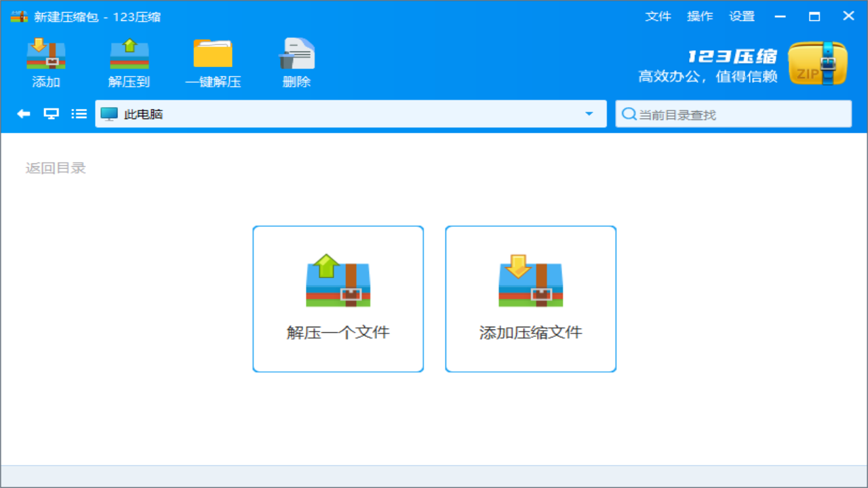Select the desktop monitor icon near address bar
The height and width of the screenshot is (488, 868).
pyautogui.click(x=51, y=113)
